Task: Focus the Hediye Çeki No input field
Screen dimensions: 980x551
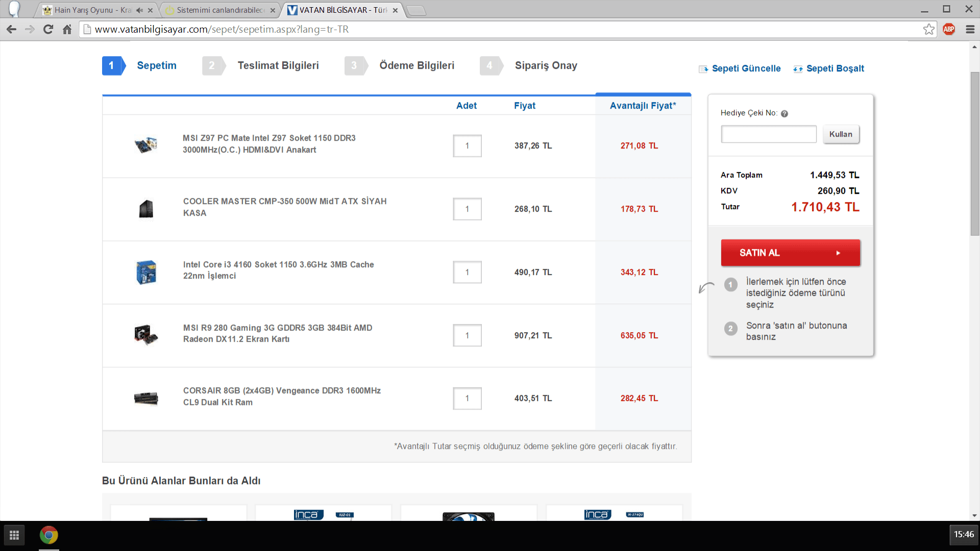Action: click(x=768, y=134)
